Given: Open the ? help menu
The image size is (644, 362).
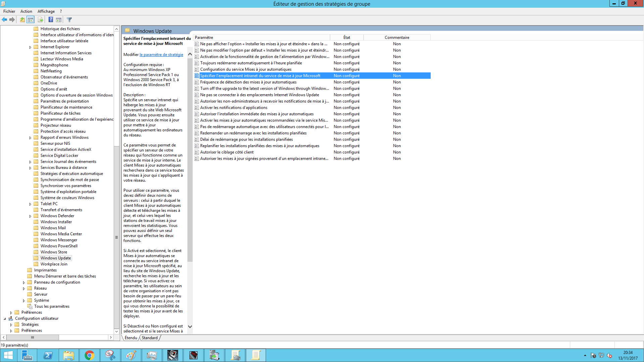Looking at the screenshot, I should [x=61, y=11].
